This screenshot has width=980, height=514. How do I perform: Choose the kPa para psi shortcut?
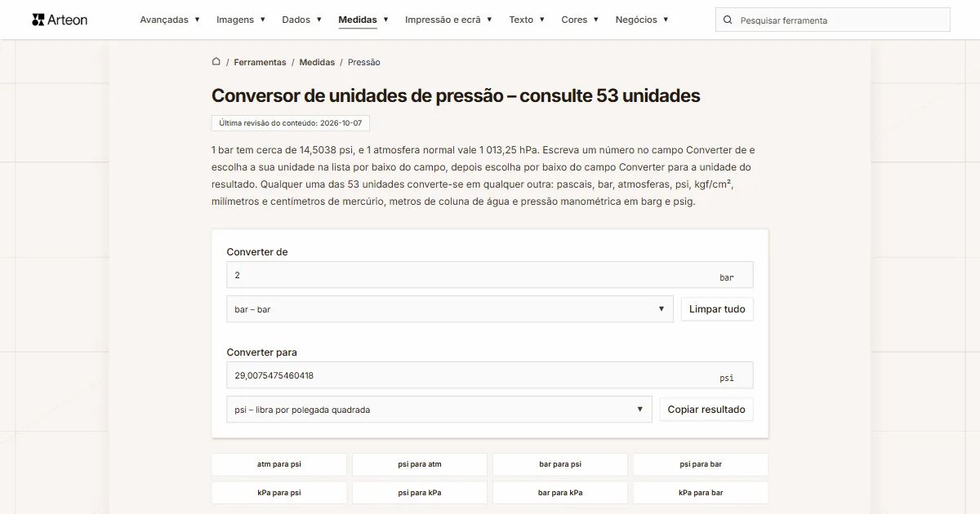[x=279, y=493]
